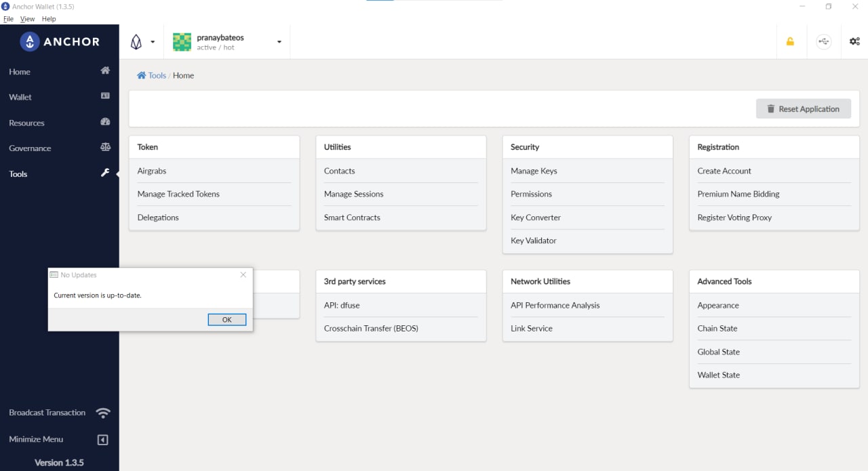Open blockchain selector EOS icon

136,42
